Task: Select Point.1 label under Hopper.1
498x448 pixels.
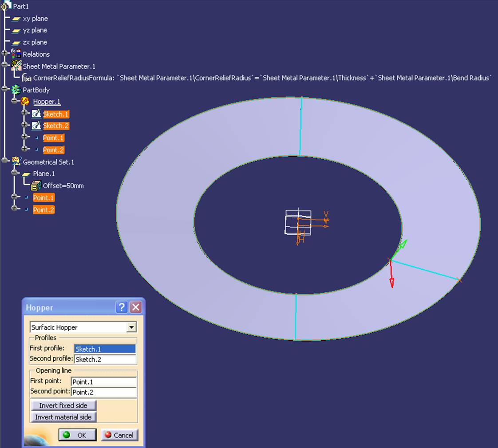Action: [53, 138]
